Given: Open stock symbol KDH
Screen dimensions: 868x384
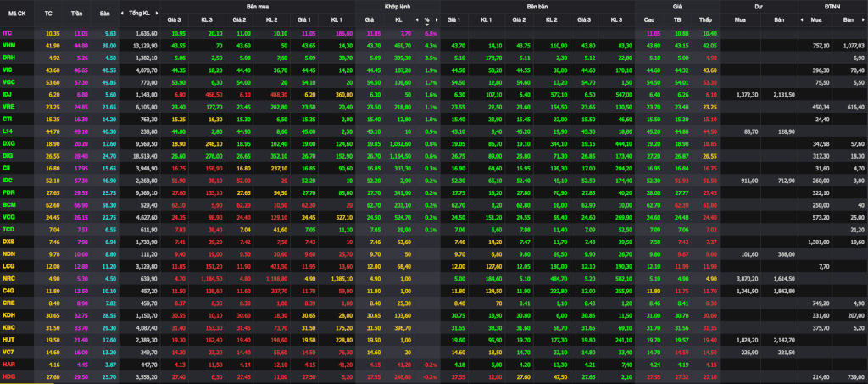Looking at the screenshot, I should point(8,314).
